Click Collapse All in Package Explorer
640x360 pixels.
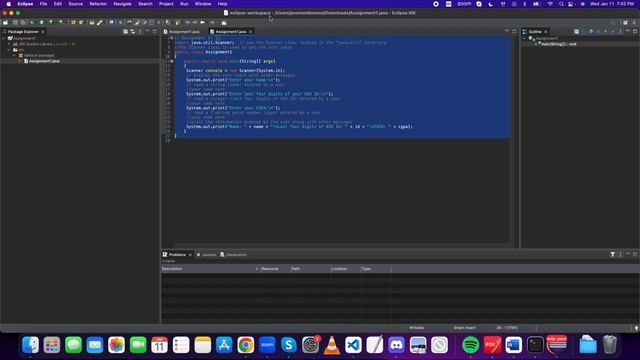125,31
